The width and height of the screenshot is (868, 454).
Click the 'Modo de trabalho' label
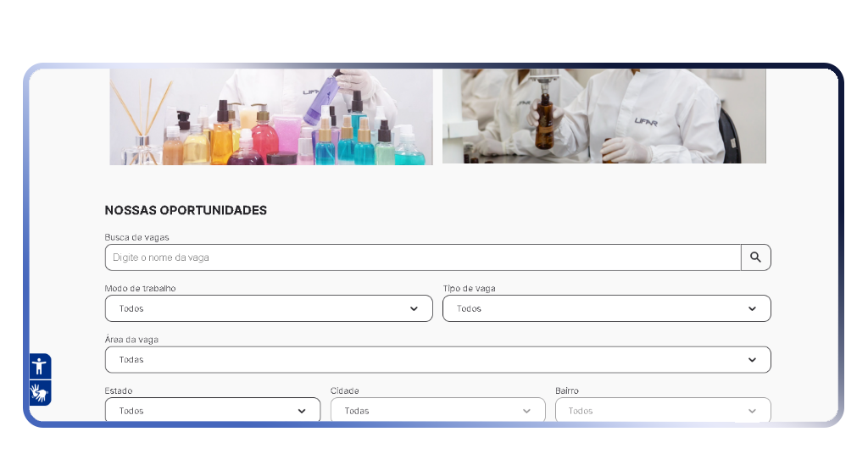tap(140, 289)
